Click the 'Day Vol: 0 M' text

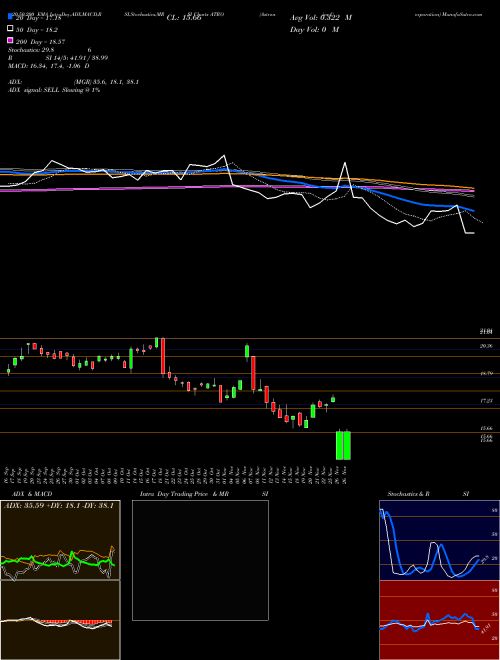[314, 29]
